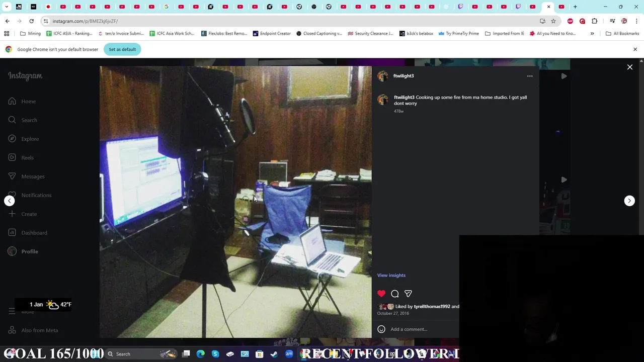Open the media controls music-note icon
The width and height of the screenshot is (644, 362).
click(x=612, y=21)
